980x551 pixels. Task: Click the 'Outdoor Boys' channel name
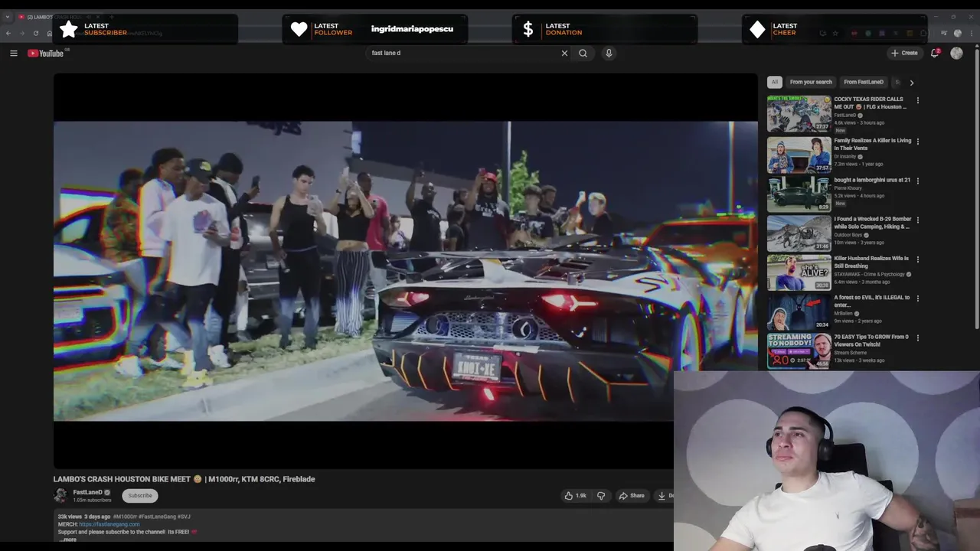(x=848, y=235)
